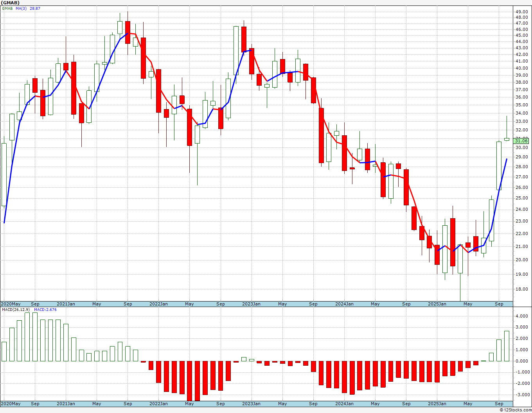Image resolution: width=532 pixels, height=413 pixels.
Task: Click 2023Jan on the price chart date axis
Action: tap(252, 304)
